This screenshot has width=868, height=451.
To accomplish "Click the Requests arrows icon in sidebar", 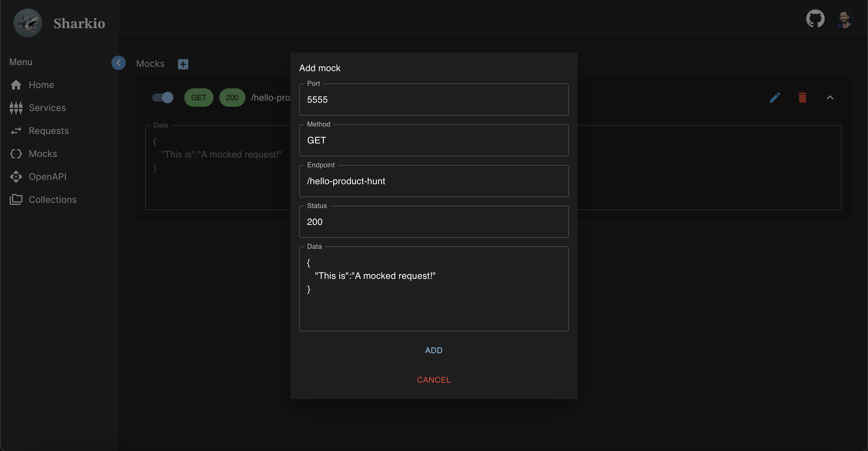I will [16, 131].
